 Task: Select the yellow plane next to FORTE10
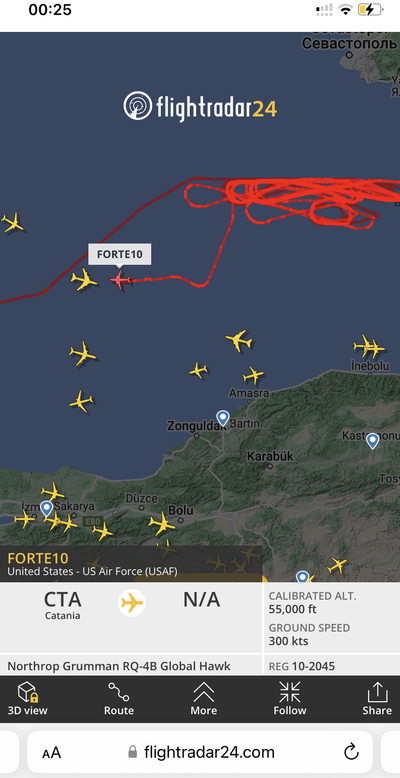(x=84, y=280)
